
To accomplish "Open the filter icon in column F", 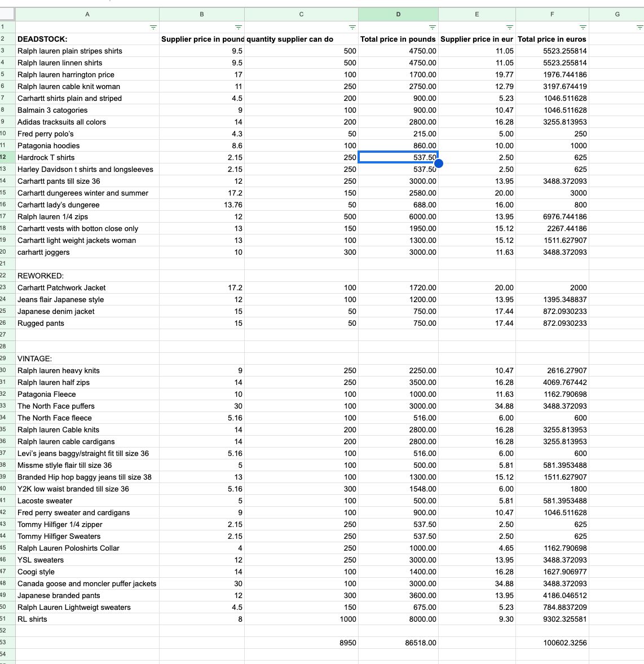I will (x=583, y=27).
